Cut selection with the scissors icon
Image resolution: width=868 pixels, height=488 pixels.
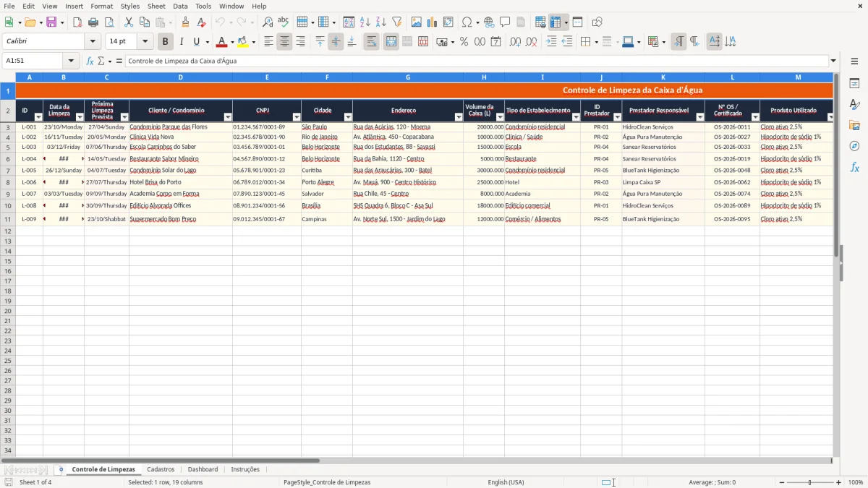(x=129, y=22)
